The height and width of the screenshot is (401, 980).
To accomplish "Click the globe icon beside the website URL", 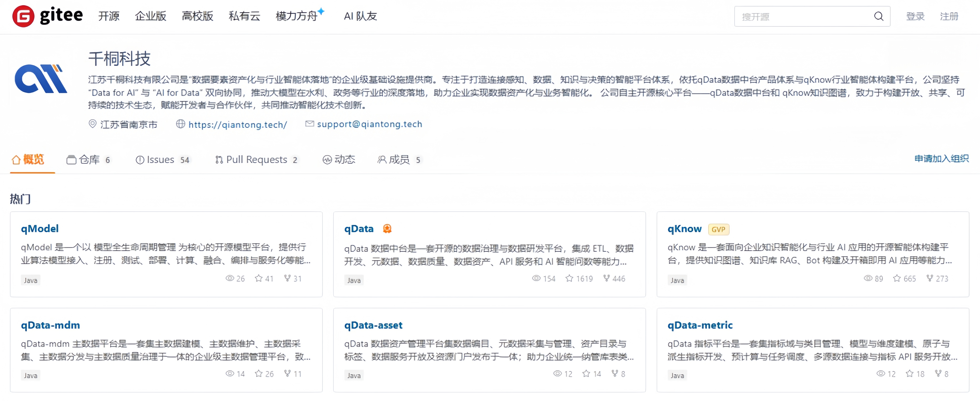I will [x=180, y=124].
